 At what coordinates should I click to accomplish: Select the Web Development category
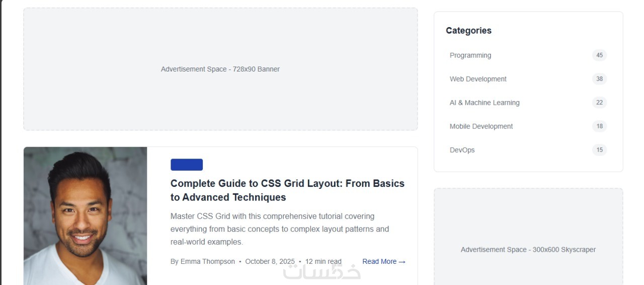478,79
